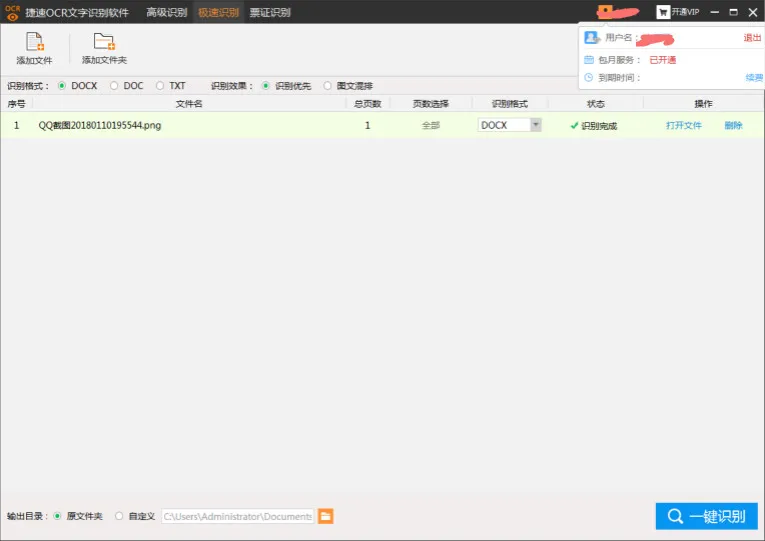
Task: Click 开通VIP button
Action: click(x=678, y=12)
